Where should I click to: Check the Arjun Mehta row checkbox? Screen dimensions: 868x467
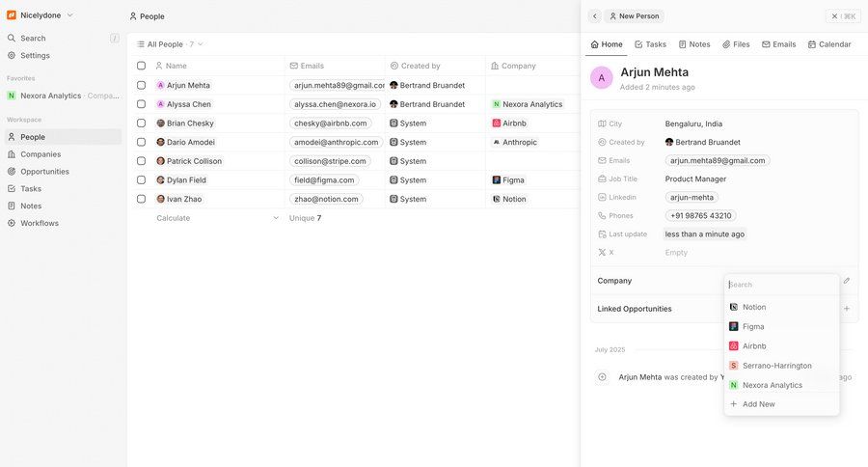click(141, 85)
